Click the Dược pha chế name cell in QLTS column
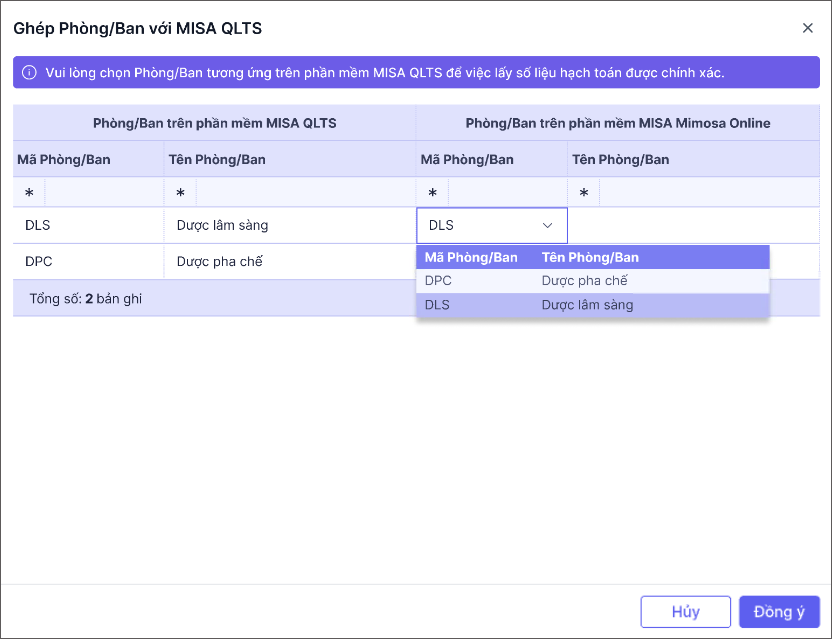832x639 pixels. tap(290, 262)
